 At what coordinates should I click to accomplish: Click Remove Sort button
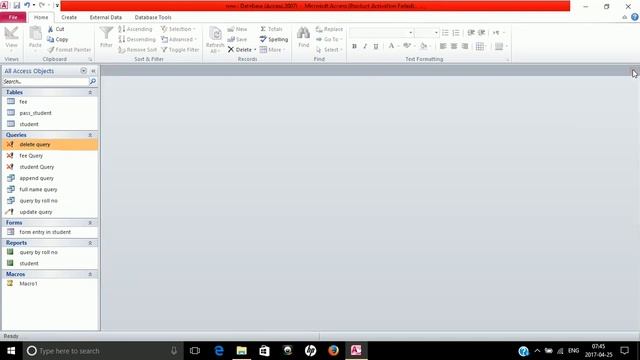pos(138,50)
